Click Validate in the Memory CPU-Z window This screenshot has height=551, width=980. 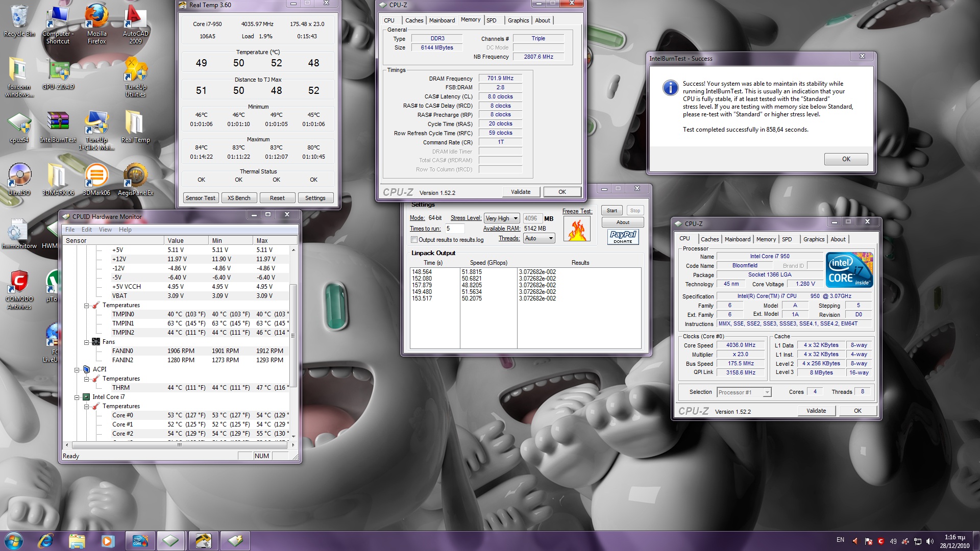[x=521, y=192]
